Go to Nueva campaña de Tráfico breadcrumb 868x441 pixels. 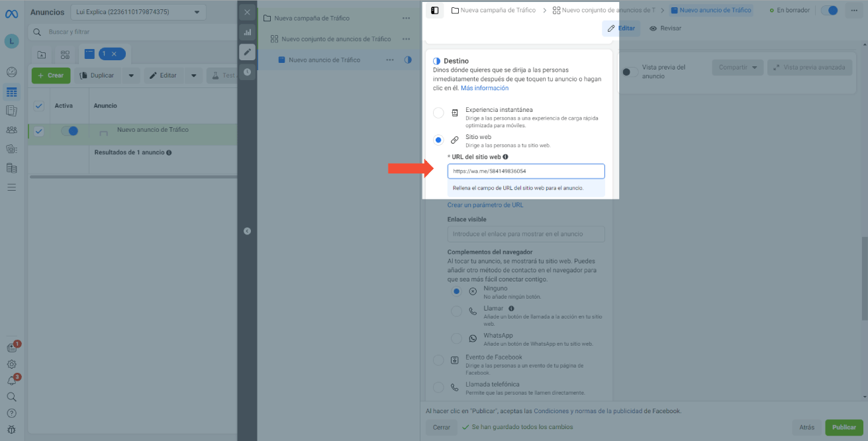click(x=493, y=11)
